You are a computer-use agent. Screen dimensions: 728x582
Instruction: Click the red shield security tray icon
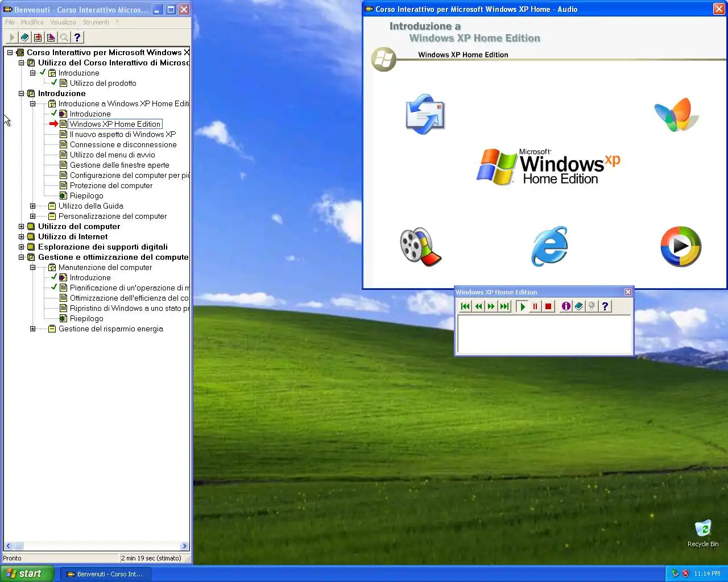tap(685, 573)
